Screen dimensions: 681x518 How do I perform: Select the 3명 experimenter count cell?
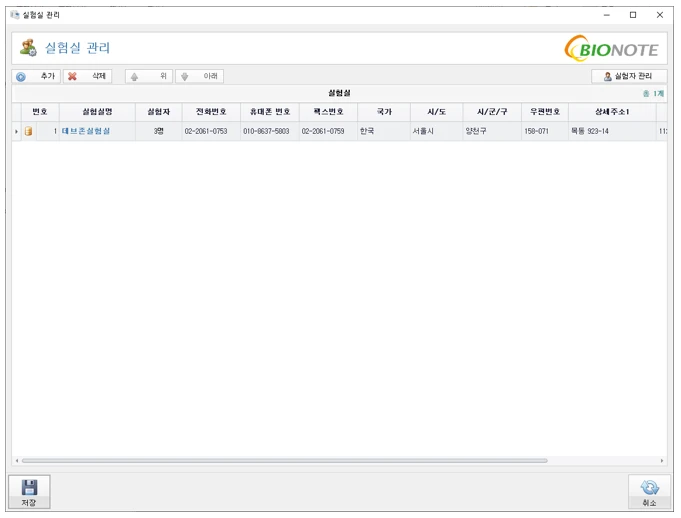click(159, 131)
